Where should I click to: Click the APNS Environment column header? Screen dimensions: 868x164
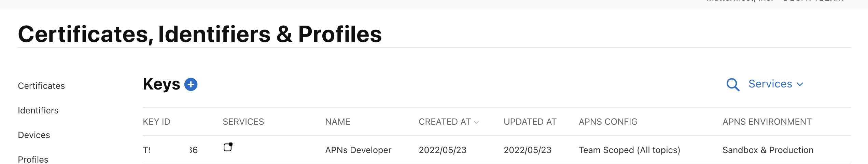(767, 122)
